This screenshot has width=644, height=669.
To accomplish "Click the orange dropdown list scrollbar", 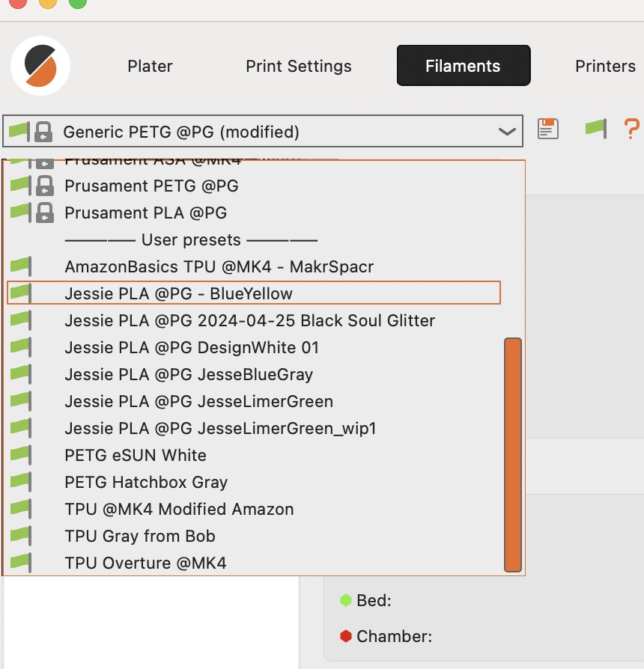I will (x=513, y=455).
